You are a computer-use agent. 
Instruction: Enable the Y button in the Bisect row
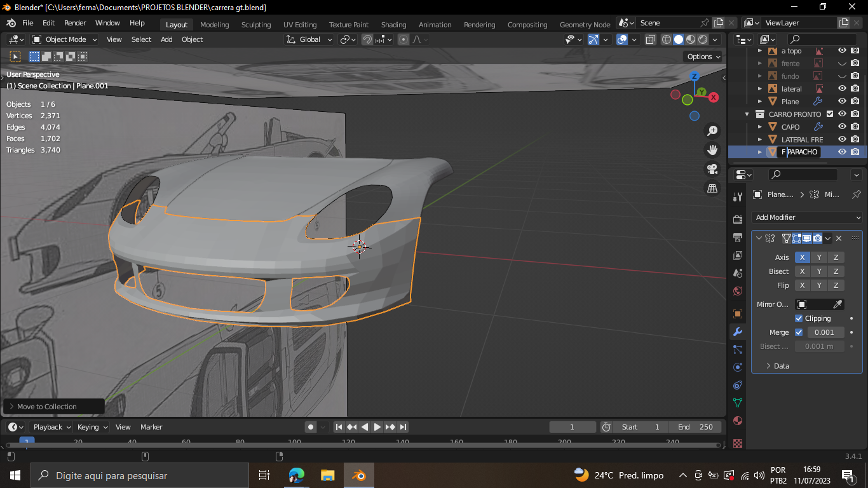pyautogui.click(x=819, y=271)
